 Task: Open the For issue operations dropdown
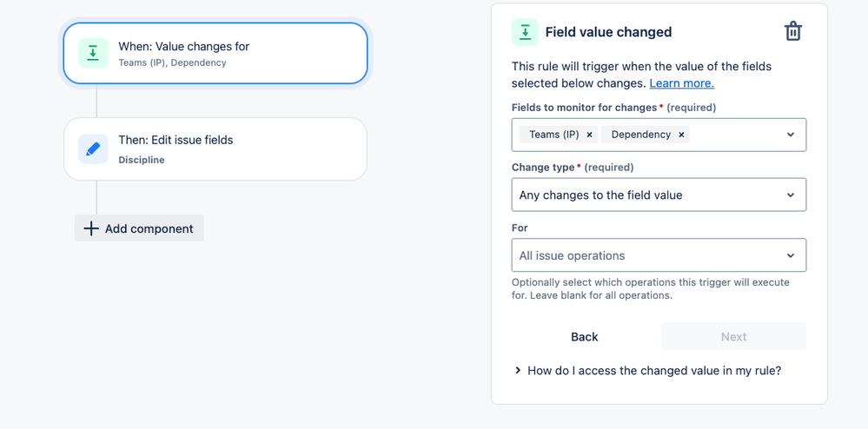coord(790,255)
